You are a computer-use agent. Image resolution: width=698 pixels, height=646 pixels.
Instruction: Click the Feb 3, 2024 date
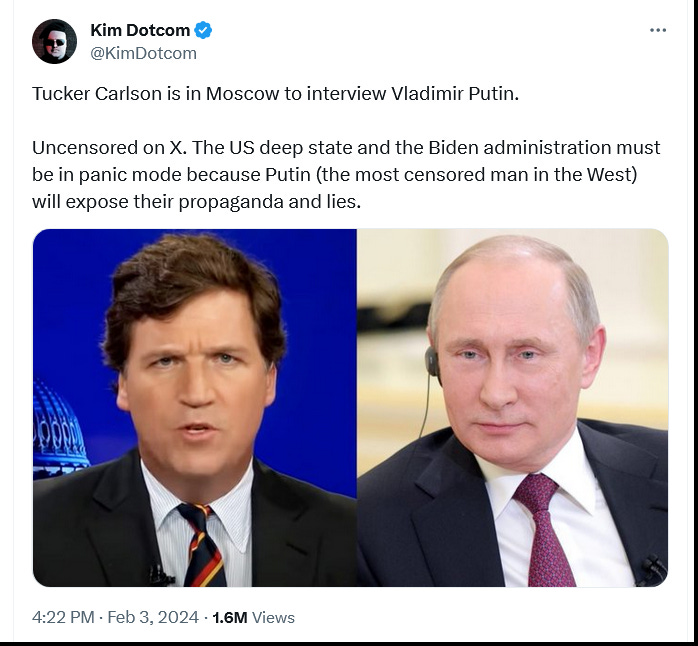pyautogui.click(x=153, y=617)
